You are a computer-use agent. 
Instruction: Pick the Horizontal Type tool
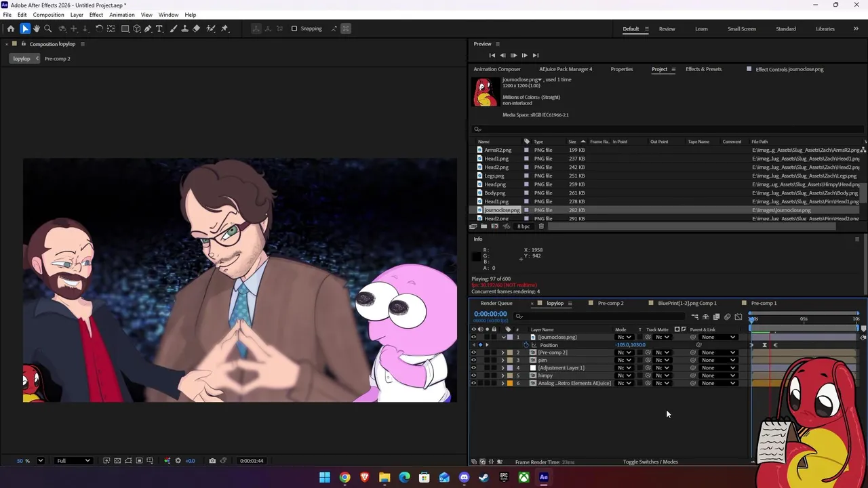point(159,28)
